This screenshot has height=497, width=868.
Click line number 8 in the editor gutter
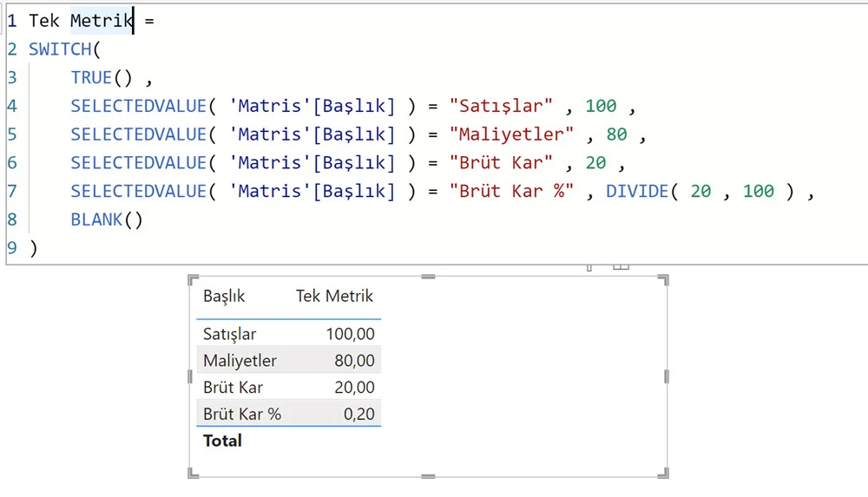coord(12,219)
